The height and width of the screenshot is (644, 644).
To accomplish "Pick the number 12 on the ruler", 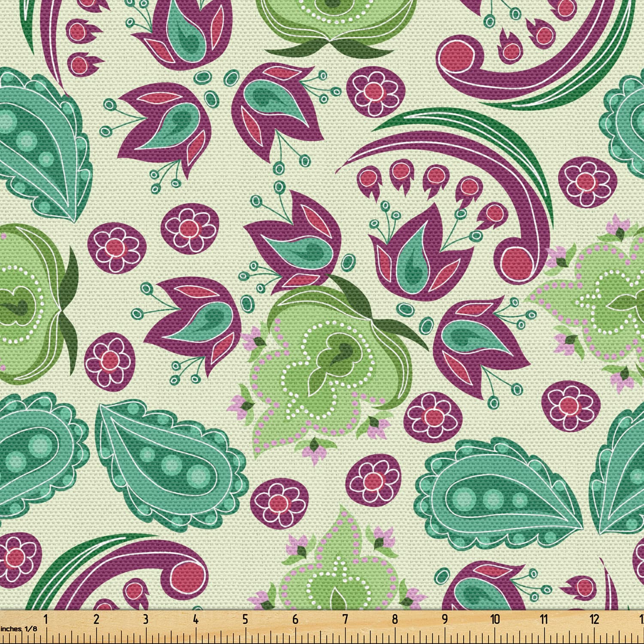I will 595,619.
